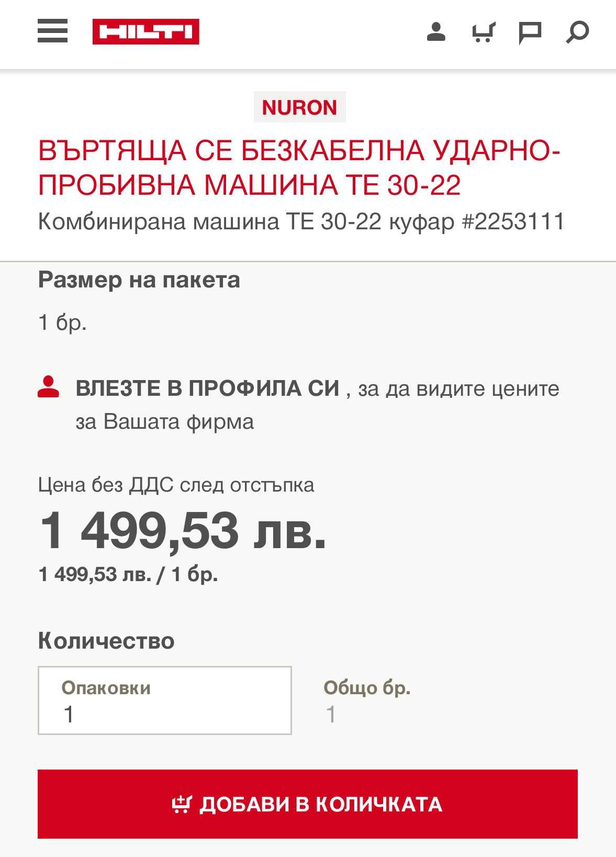Screen dimensions: 616x857
Task: Click the NURON badge
Action: [299, 107]
